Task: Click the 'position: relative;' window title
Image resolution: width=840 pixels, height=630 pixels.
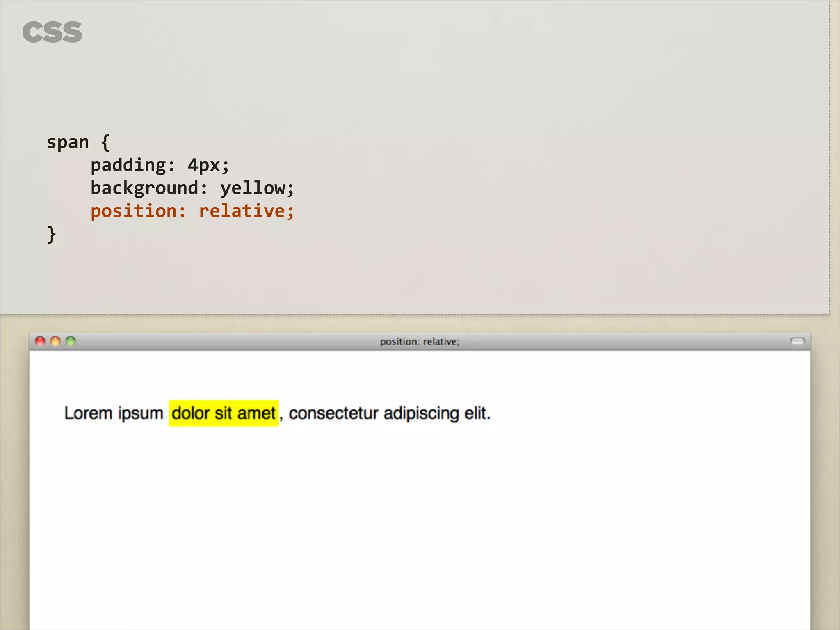Action: pyautogui.click(x=420, y=342)
